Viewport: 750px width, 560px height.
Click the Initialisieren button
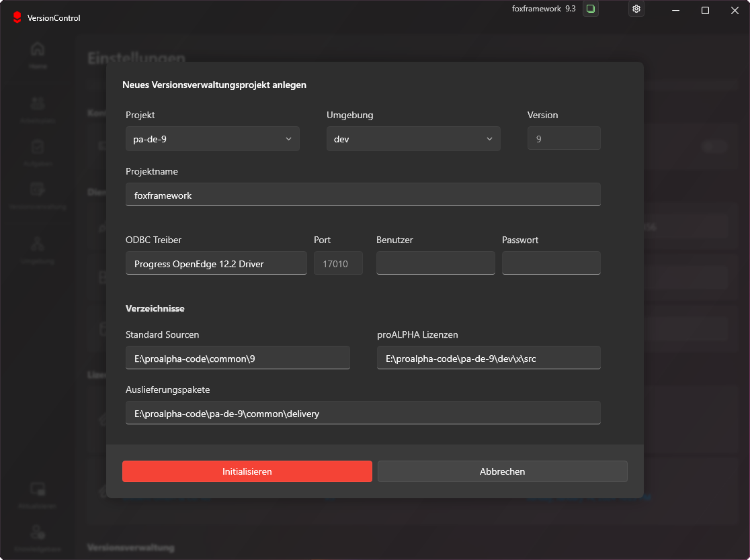coord(247,471)
